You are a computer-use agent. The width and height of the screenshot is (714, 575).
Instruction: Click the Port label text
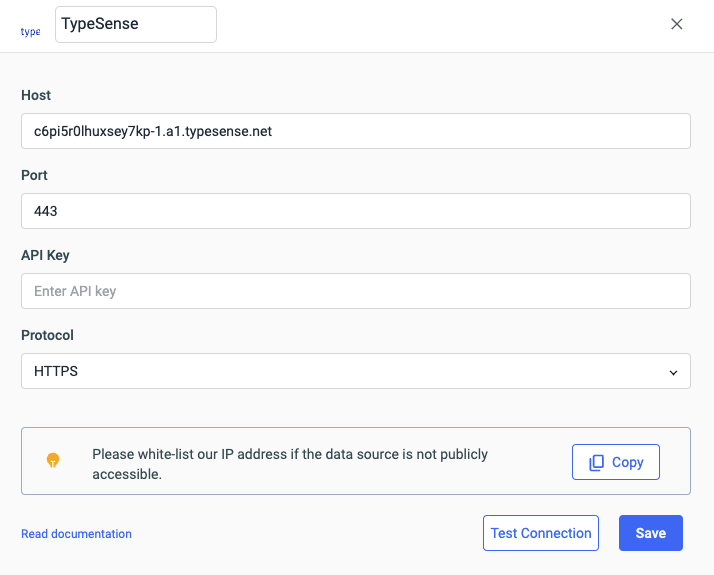[34, 175]
